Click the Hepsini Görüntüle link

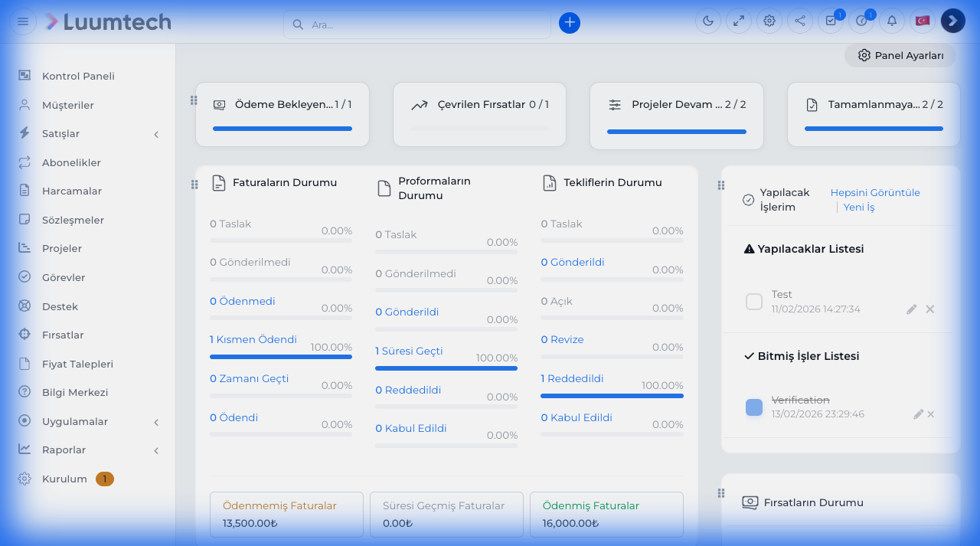(x=875, y=193)
